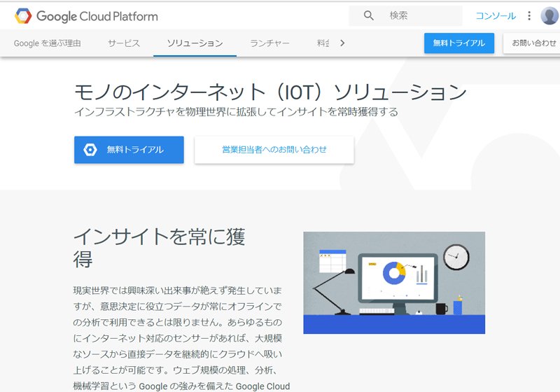
Task: Click the モノのインターネット（IOT）ソリューション heading
Action: (270, 92)
